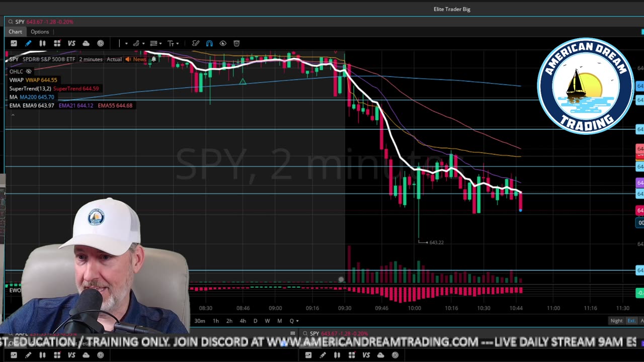Select the D daily timeframe
644x362 pixels.
click(255, 321)
